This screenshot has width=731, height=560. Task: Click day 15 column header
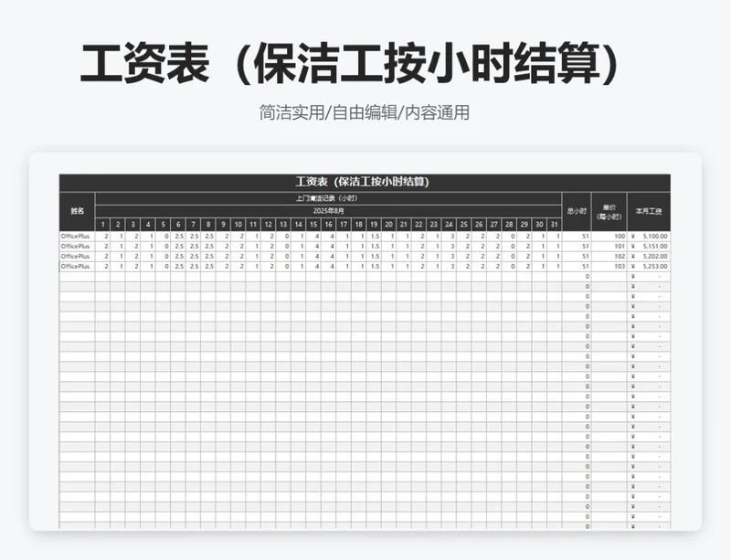(x=313, y=225)
